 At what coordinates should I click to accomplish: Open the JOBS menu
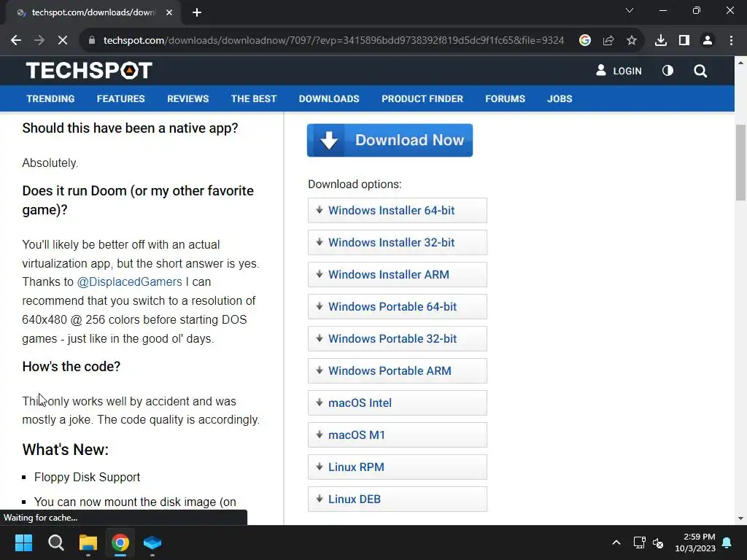coord(560,98)
